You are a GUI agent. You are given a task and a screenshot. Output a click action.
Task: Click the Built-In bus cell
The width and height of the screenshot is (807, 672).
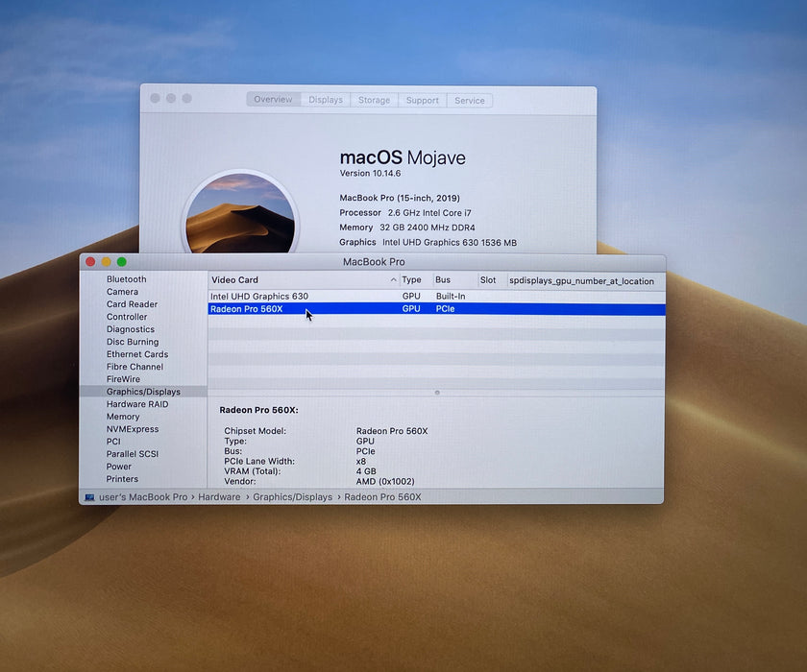(451, 296)
